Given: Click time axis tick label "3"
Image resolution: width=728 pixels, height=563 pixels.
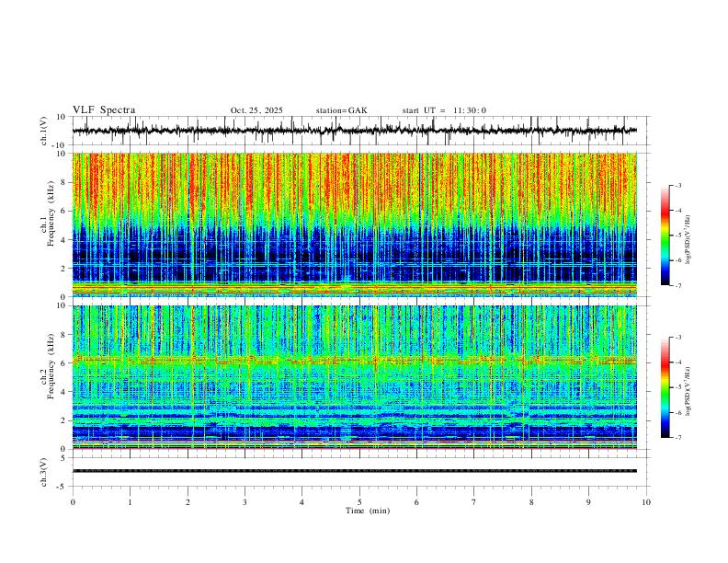Looking at the screenshot, I should tap(245, 502).
